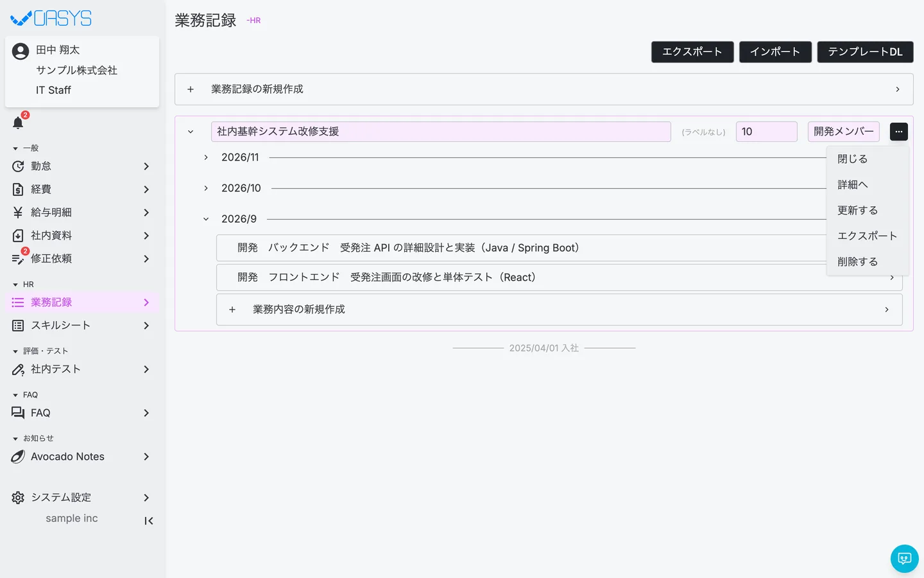Open 修正依頼 menu item chevron
The height and width of the screenshot is (578, 924).
click(x=146, y=259)
